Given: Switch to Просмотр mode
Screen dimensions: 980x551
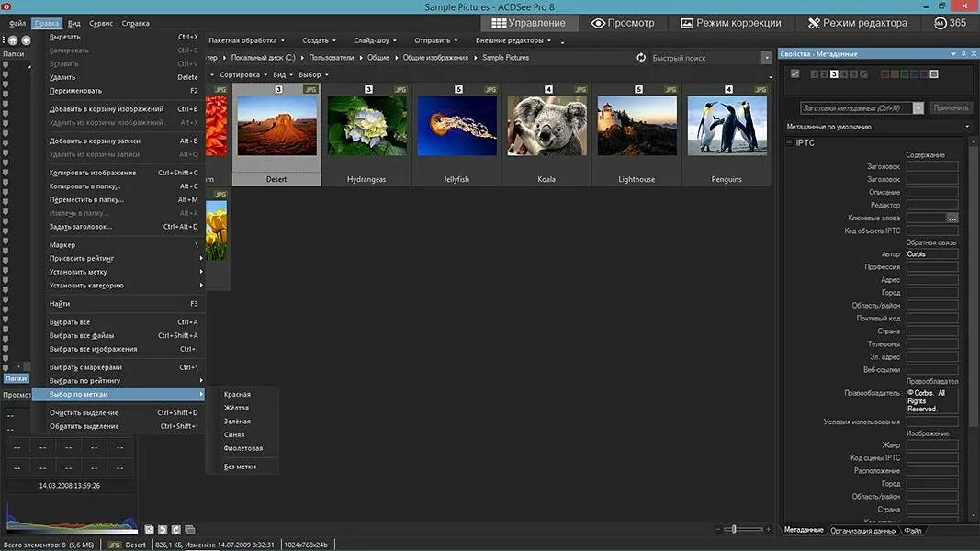Looking at the screenshot, I should point(623,23).
